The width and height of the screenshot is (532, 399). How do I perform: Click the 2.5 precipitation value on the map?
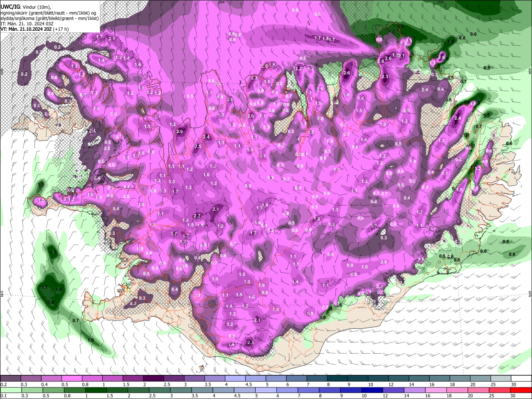(198, 146)
